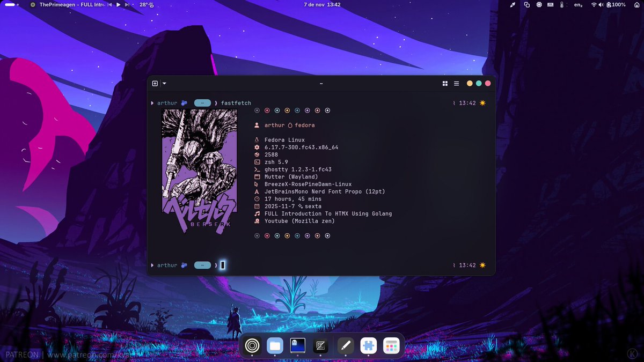
Task: Open the clipboard history indicator
Action: (527, 4)
